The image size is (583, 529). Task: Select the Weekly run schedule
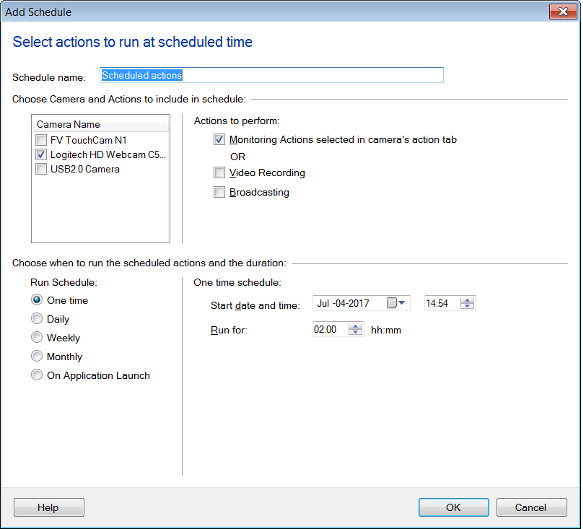37,337
